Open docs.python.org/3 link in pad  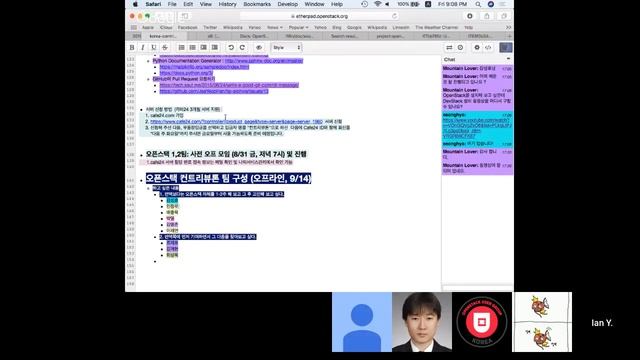click(186, 73)
